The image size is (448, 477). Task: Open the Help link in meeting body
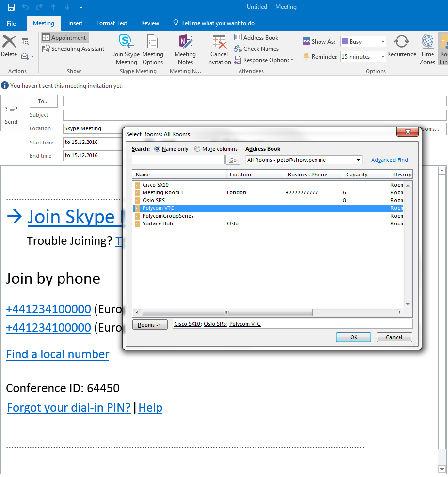pos(150,407)
